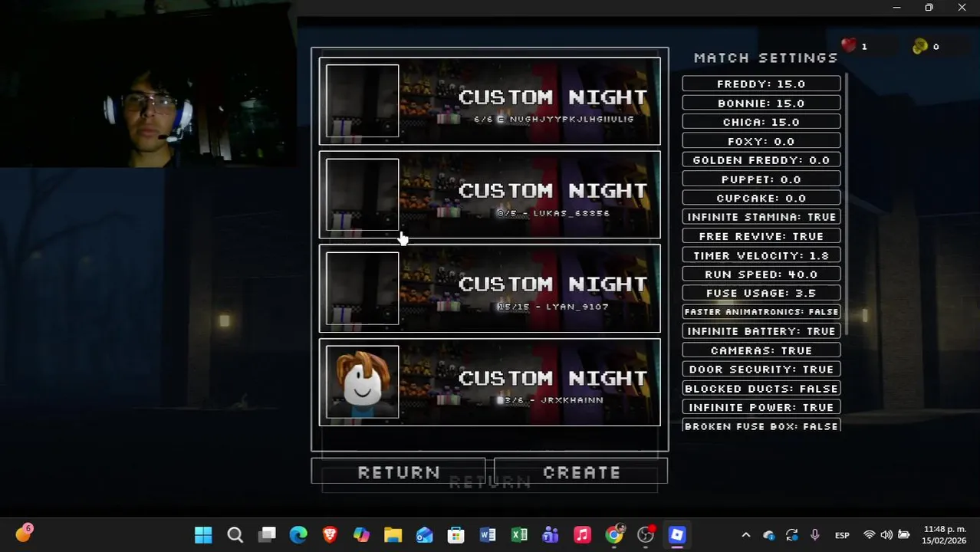The height and width of the screenshot is (552, 980).
Task: Open the volume speaker tray icon
Action: 886,535
